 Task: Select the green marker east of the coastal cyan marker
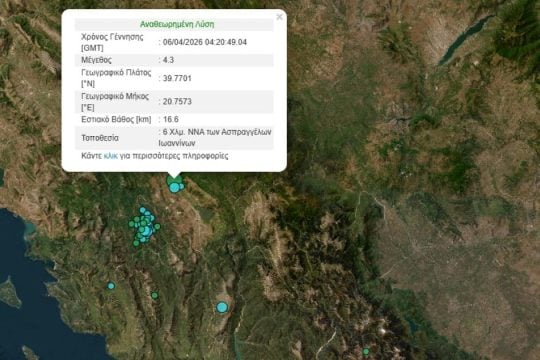coord(155,295)
